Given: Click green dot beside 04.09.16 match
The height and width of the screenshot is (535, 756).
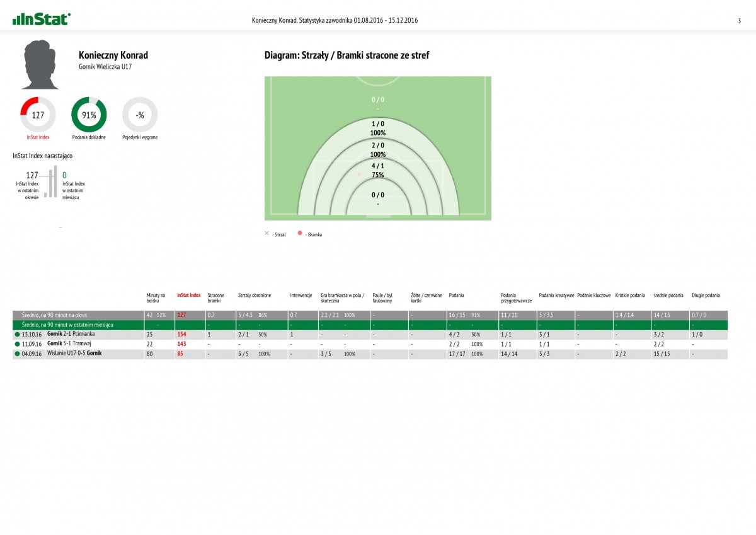Looking at the screenshot, I should pos(17,354).
